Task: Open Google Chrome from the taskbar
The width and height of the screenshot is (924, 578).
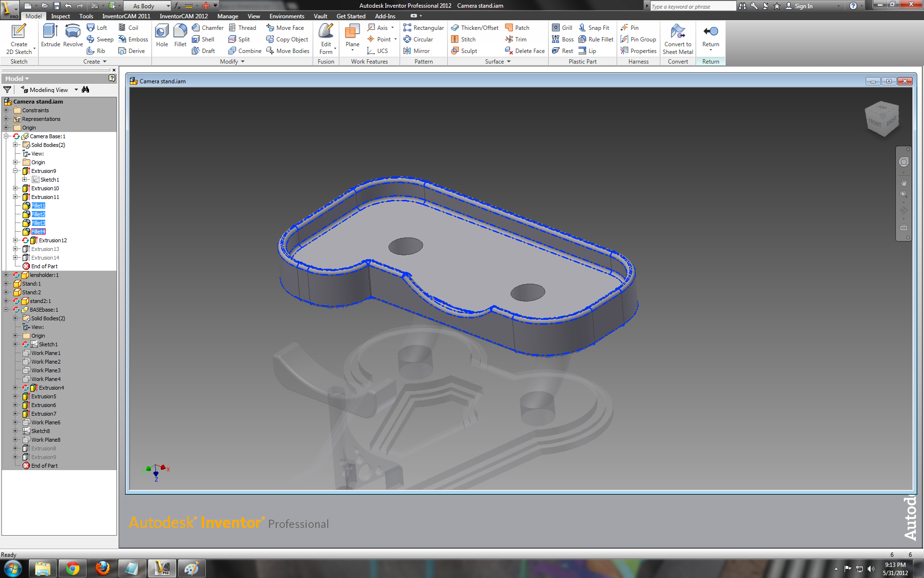Action: (72, 568)
